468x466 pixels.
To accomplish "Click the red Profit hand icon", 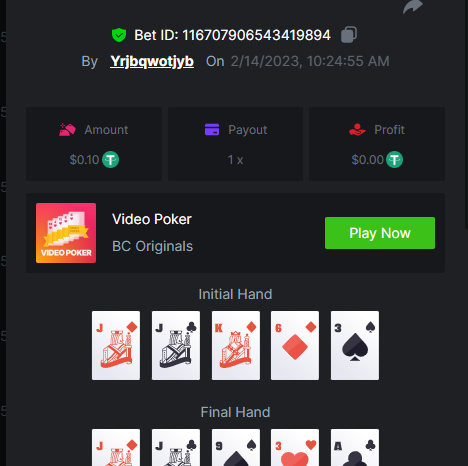I will click(357, 130).
